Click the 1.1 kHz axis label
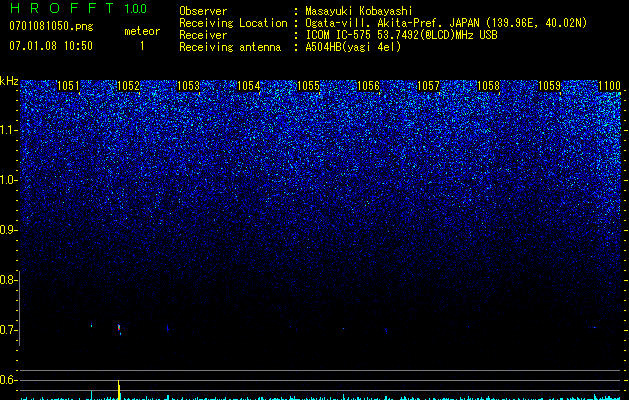Viewport: 629px width, 400px height. [x=9, y=130]
